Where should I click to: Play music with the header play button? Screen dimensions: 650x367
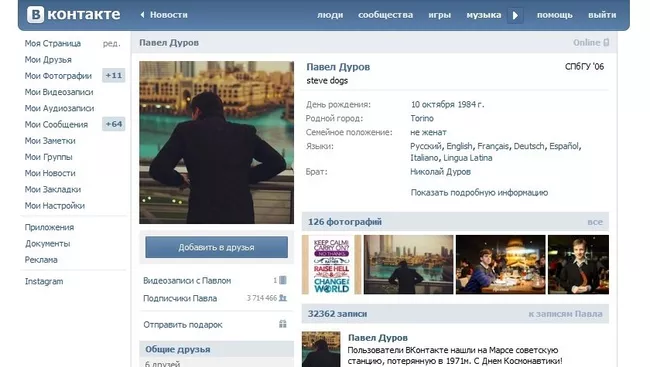point(515,15)
